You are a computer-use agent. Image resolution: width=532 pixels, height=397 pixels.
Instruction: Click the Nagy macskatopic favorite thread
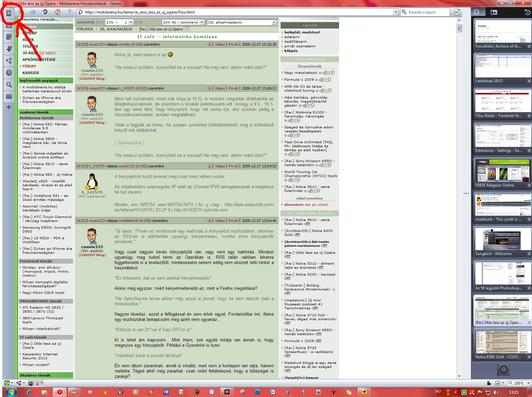tap(301, 72)
